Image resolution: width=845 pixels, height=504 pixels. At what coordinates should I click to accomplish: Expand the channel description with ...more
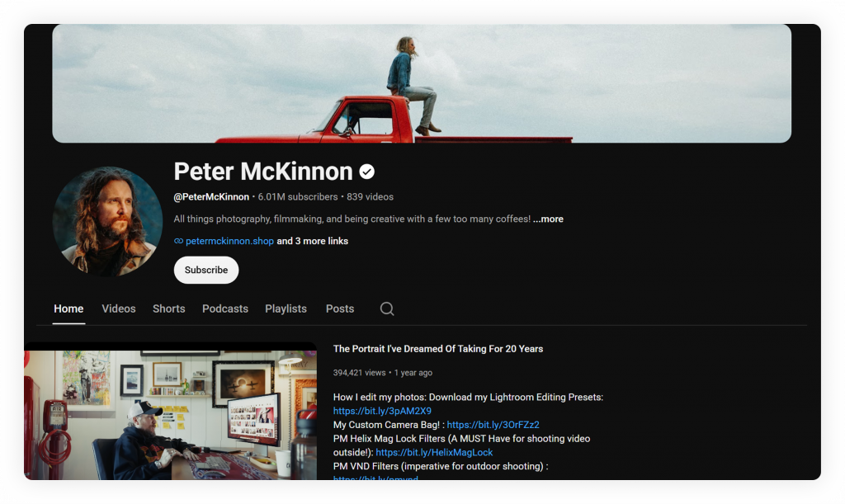548,219
